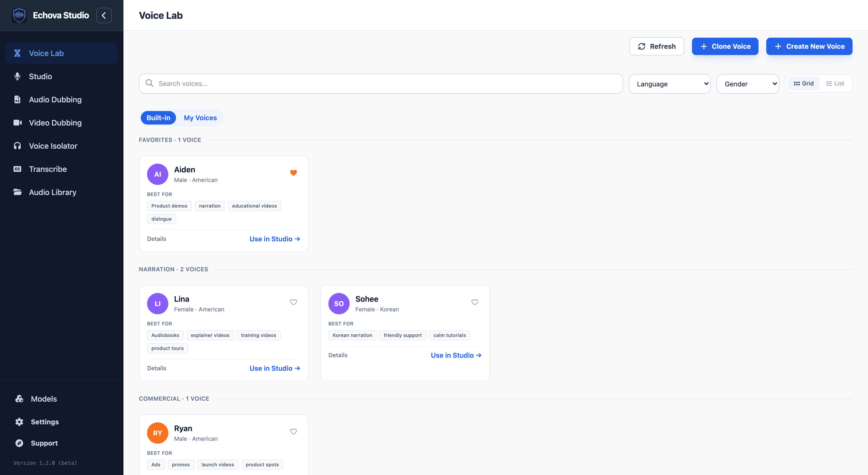Click Ryan's RY avatar
This screenshot has width=868, height=475.
coord(158,433)
